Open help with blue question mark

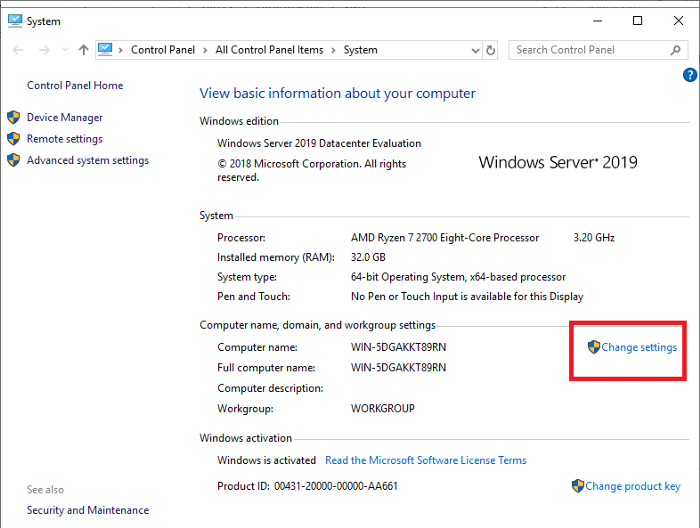(690, 75)
